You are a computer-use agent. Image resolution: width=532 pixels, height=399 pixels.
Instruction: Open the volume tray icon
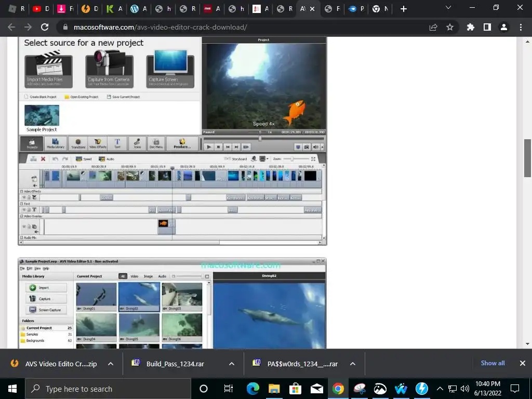click(x=465, y=389)
